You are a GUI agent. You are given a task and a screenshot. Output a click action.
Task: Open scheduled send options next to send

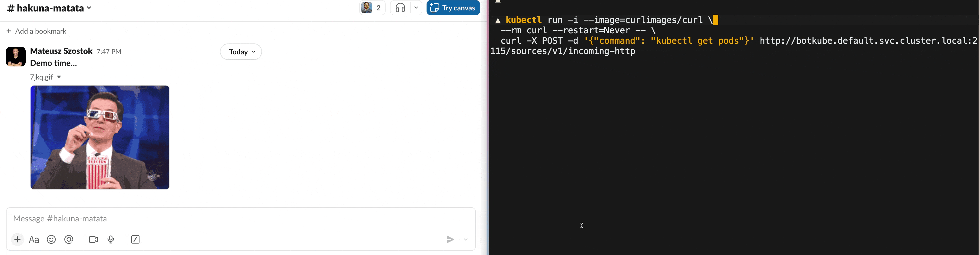(465, 239)
